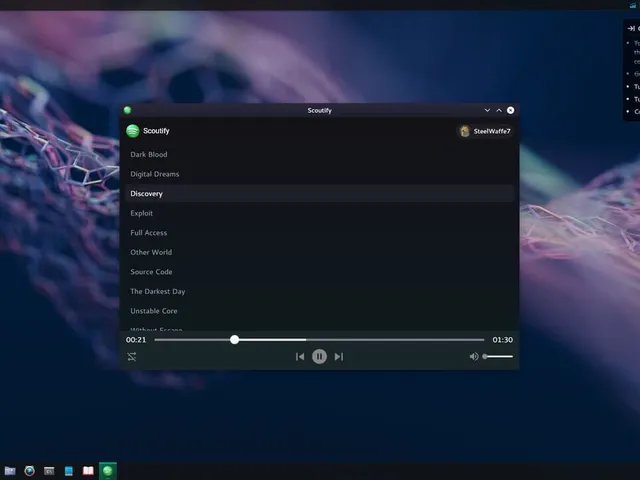Click the Scoutify logo in the header
The image size is (640, 480).
point(133,131)
